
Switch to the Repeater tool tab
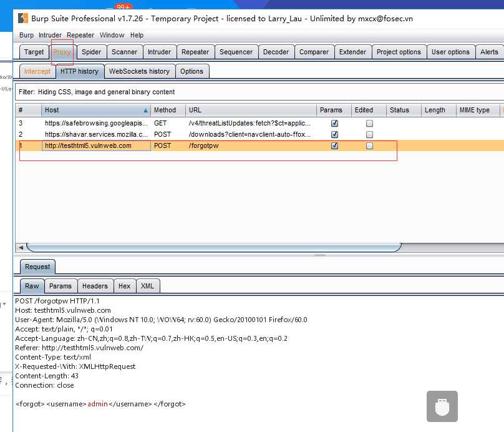(195, 52)
